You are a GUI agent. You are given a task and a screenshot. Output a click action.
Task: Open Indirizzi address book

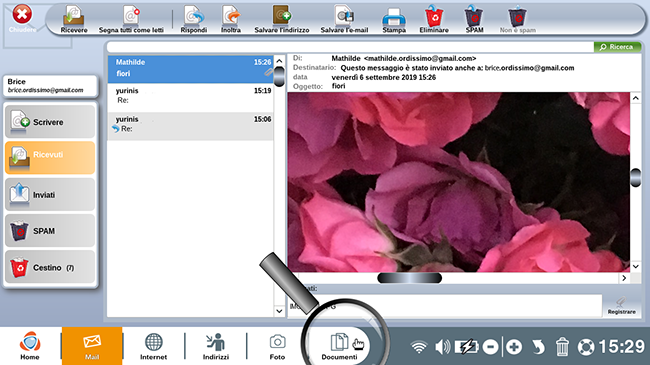pos(216,346)
